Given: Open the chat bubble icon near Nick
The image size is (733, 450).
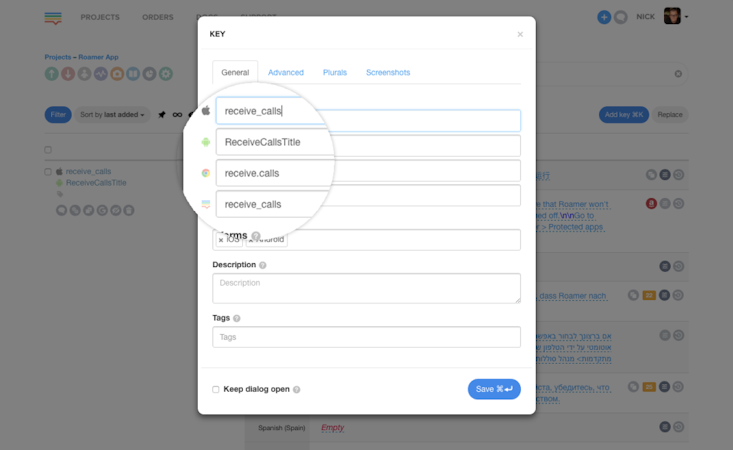Looking at the screenshot, I should pos(620,17).
